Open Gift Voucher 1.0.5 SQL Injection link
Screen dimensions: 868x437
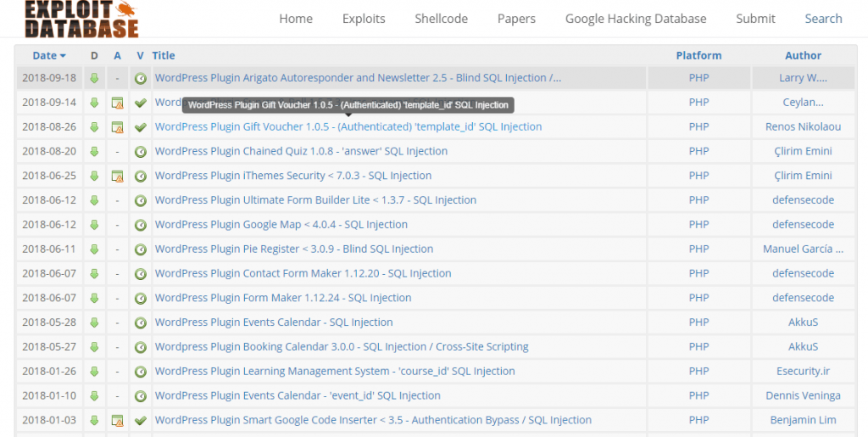click(x=348, y=126)
